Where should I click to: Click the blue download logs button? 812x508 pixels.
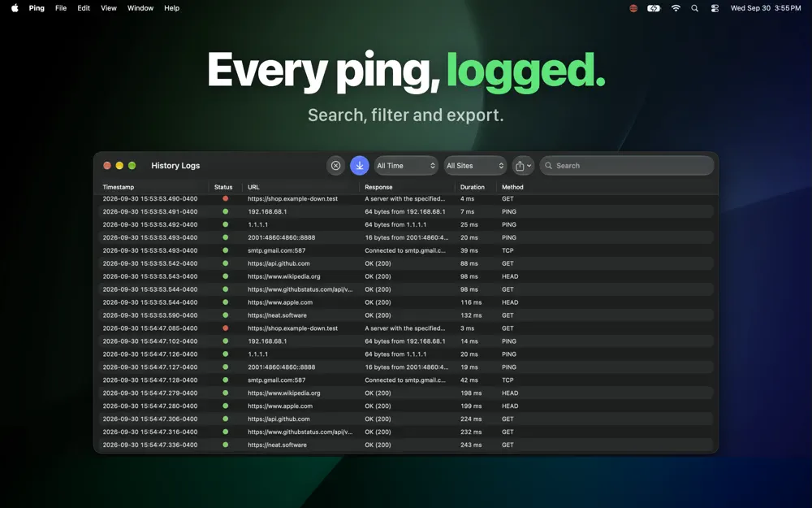point(360,165)
